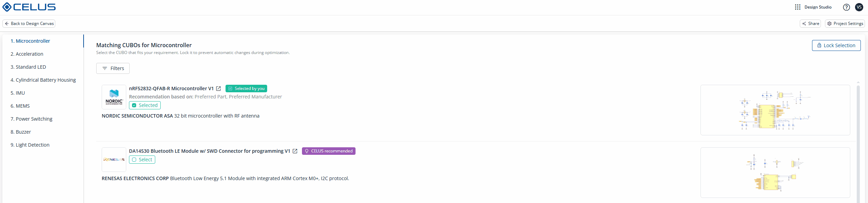Switch to the Acceleration block
The width and height of the screenshot is (868, 203).
click(27, 54)
